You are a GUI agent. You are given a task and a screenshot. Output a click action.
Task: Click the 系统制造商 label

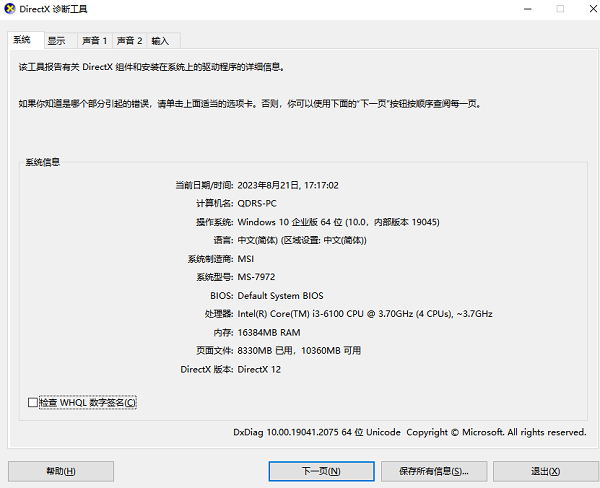(x=210, y=259)
